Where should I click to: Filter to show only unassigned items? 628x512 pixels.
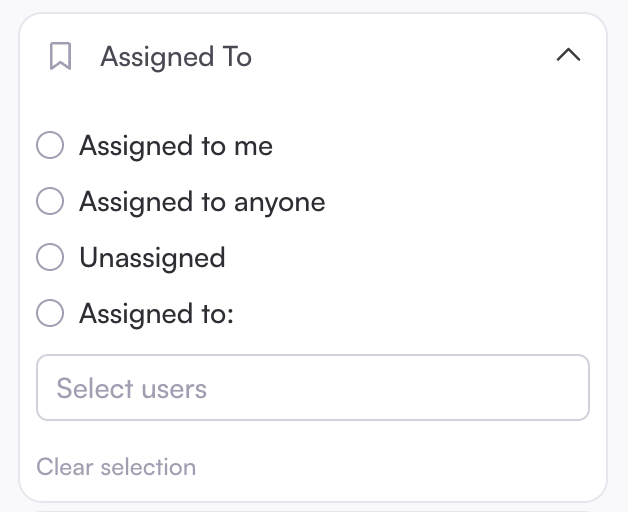(x=50, y=258)
